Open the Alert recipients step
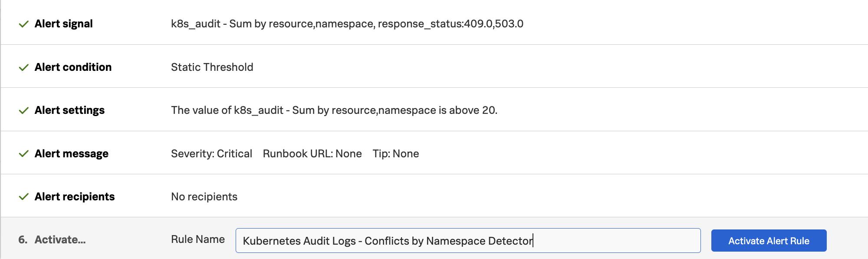This screenshot has height=259, width=868. coord(74,197)
